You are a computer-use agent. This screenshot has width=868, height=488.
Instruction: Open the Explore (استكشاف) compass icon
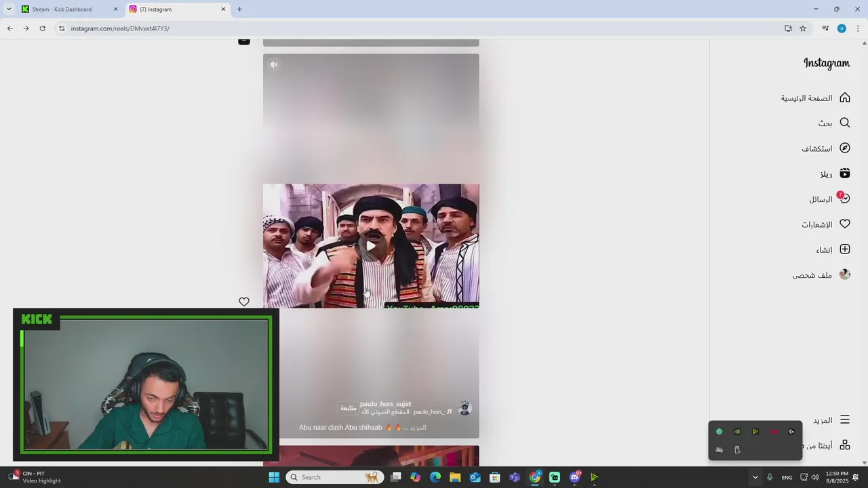click(844, 148)
